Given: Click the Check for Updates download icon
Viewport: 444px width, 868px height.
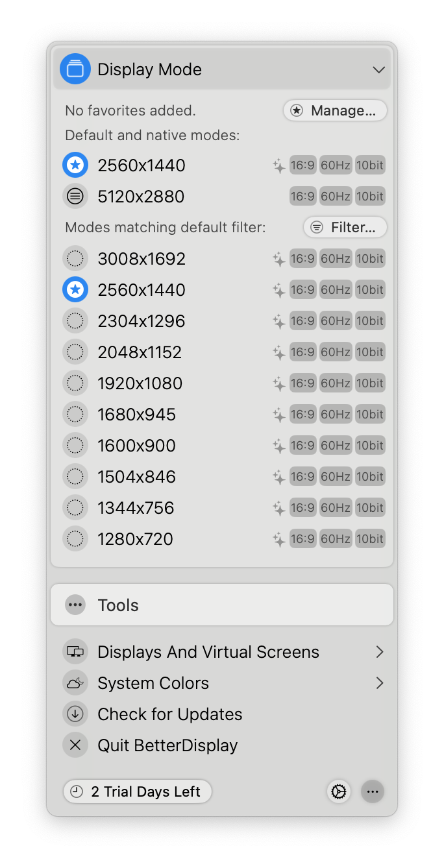Looking at the screenshot, I should [x=75, y=714].
